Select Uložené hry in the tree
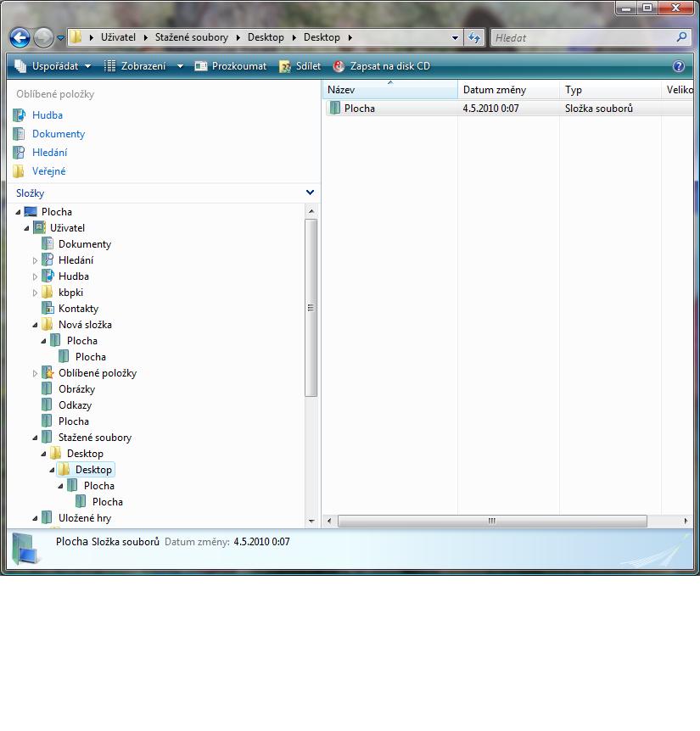 click(84, 518)
